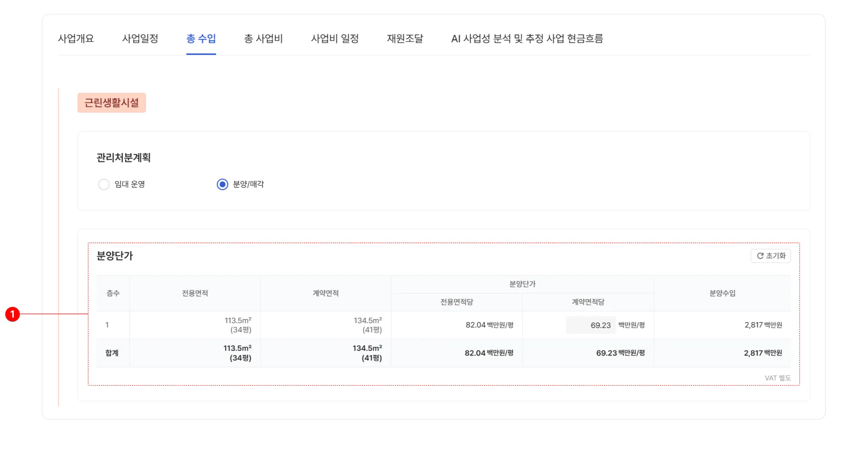Click the red numbered 1 annotation marker
The height and width of the screenshot is (464, 868).
[13, 314]
